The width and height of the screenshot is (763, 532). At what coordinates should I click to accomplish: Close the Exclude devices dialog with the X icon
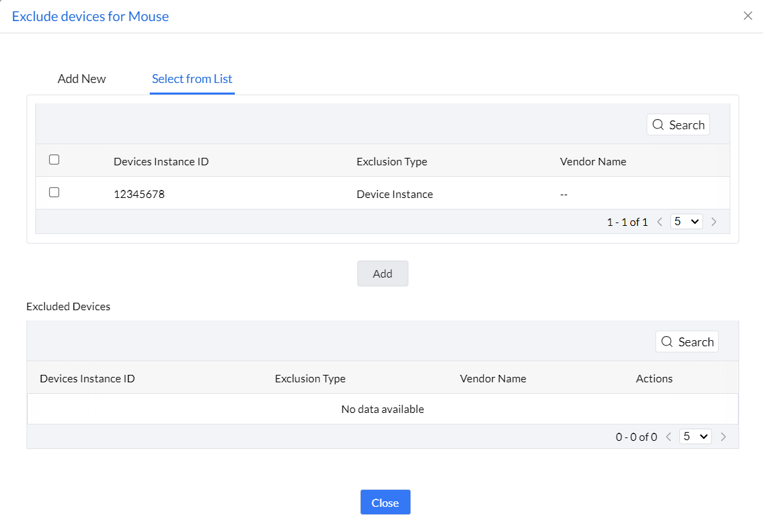tap(748, 16)
